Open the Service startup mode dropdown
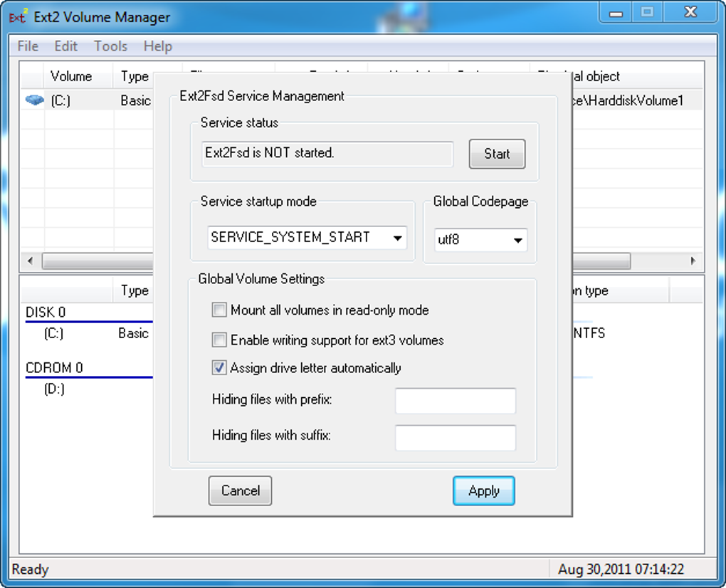The image size is (726, 588). point(307,238)
